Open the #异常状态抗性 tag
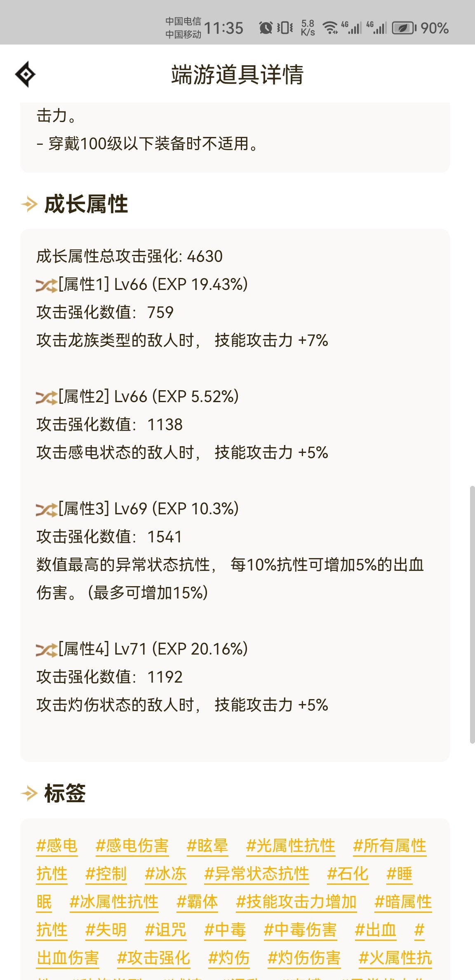Image resolution: width=475 pixels, height=980 pixels. 256,874
